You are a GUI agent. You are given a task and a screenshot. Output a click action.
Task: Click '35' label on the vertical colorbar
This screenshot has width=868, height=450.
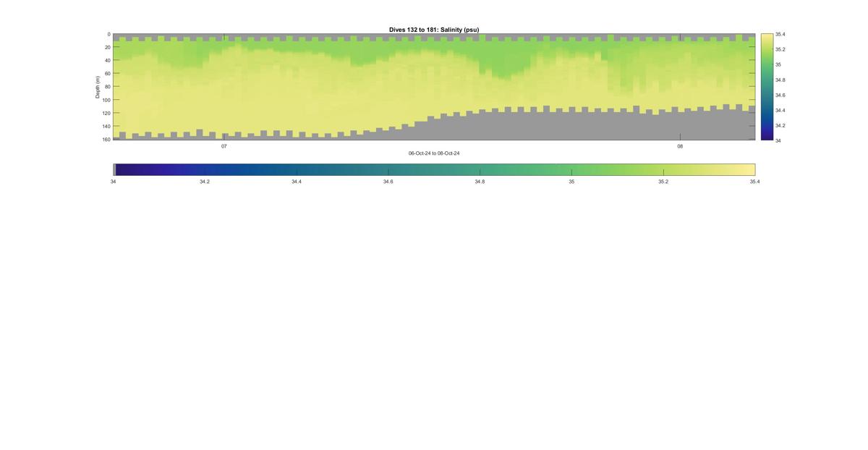pos(778,64)
